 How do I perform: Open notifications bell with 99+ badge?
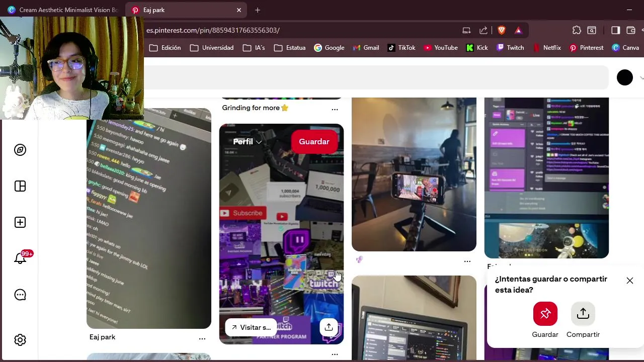[x=21, y=258]
